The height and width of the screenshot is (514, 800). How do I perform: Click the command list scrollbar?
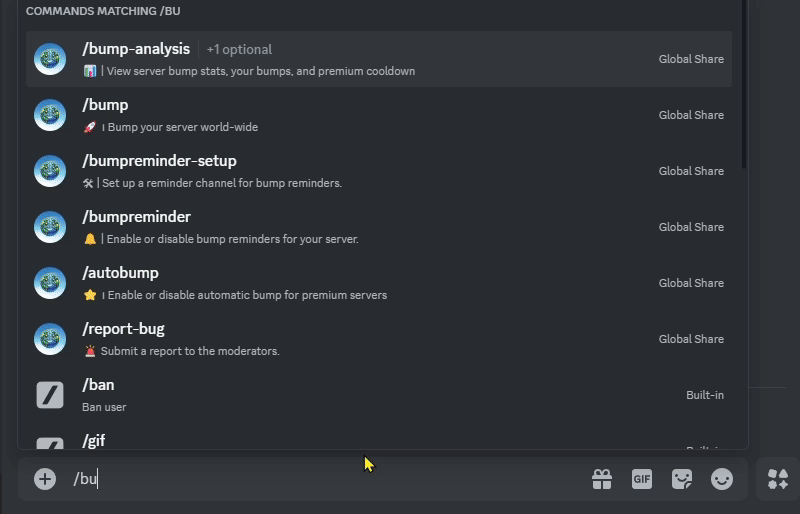743,90
